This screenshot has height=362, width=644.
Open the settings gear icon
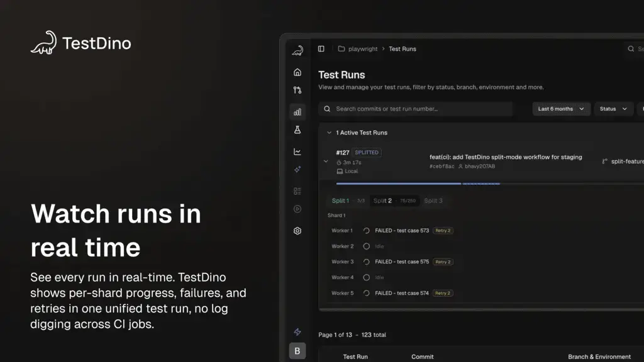(x=297, y=231)
